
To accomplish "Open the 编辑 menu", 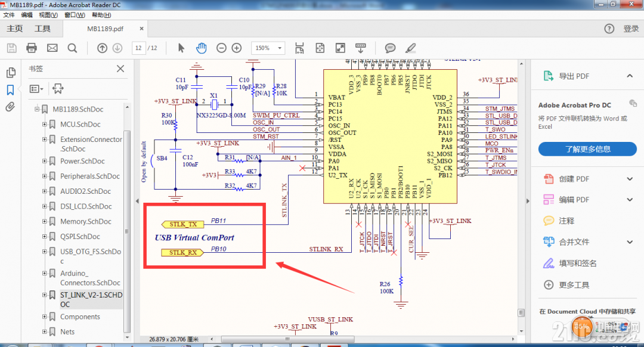I will point(27,15).
